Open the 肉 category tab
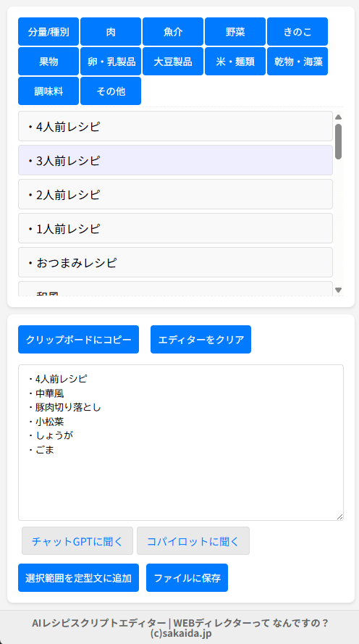The height and width of the screenshot is (644, 359). (111, 32)
